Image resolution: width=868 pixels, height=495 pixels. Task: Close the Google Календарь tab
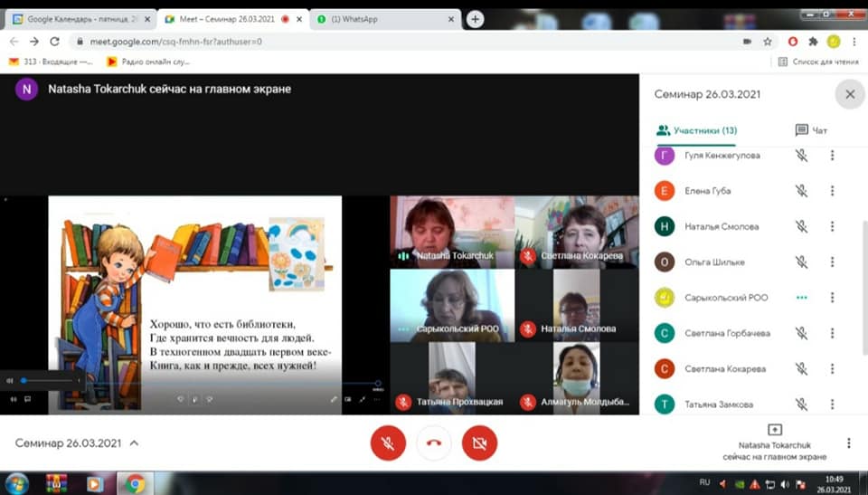[x=147, y=19]
